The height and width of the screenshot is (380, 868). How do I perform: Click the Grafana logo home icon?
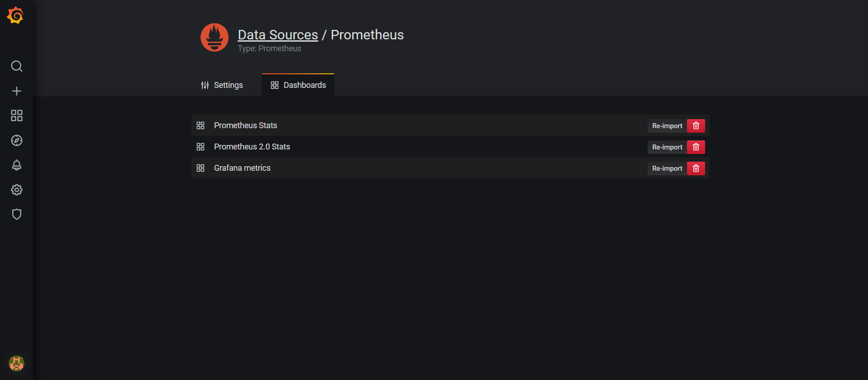pos(15,15)
